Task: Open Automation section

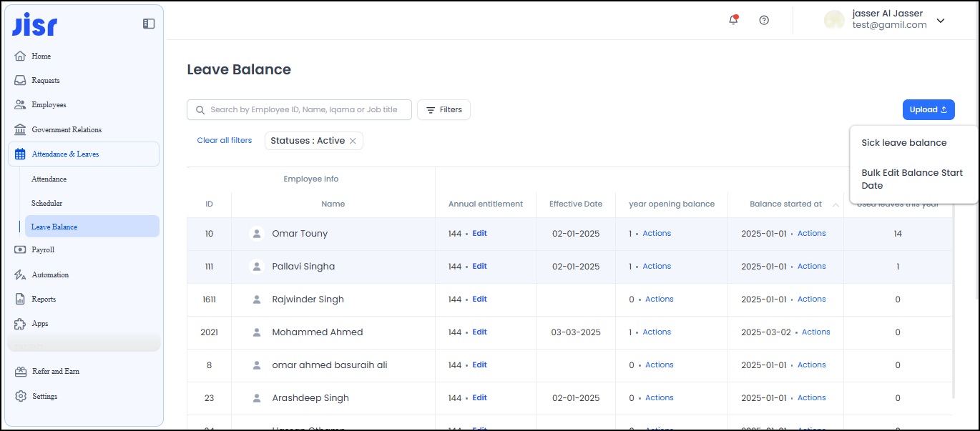Action: coord(50,274)
